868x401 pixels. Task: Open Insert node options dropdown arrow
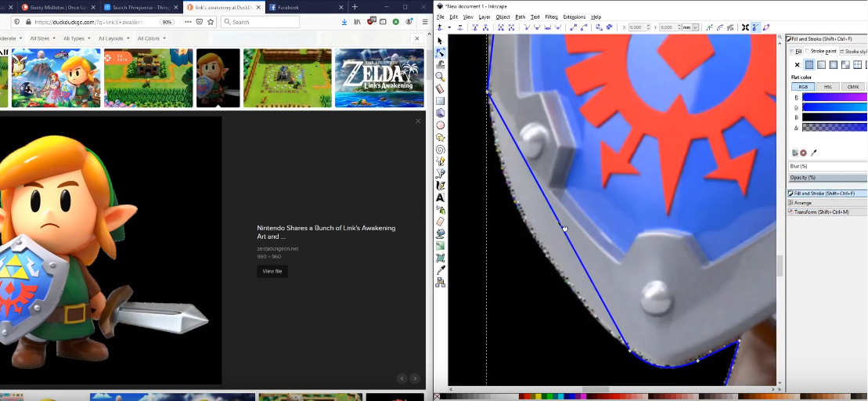449,27
